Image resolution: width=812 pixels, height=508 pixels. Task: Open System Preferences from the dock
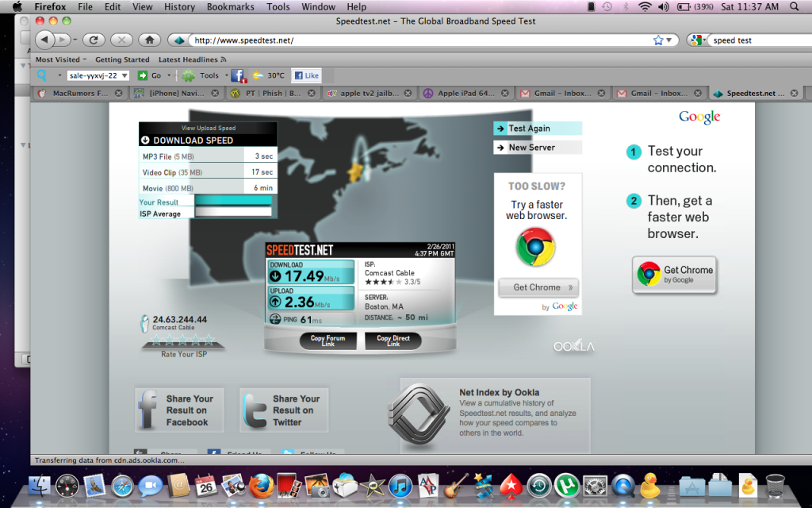coord(595,487)
